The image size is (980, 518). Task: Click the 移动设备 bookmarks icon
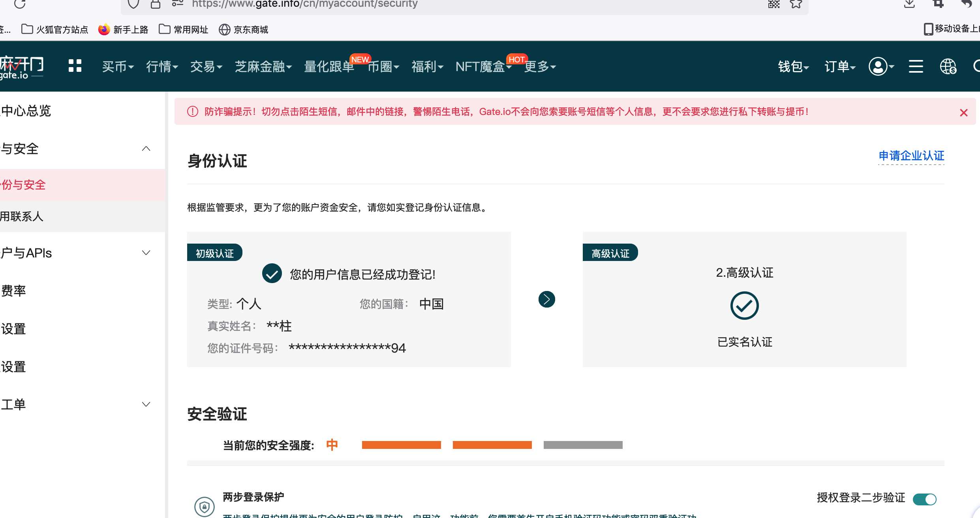[928, 29]
